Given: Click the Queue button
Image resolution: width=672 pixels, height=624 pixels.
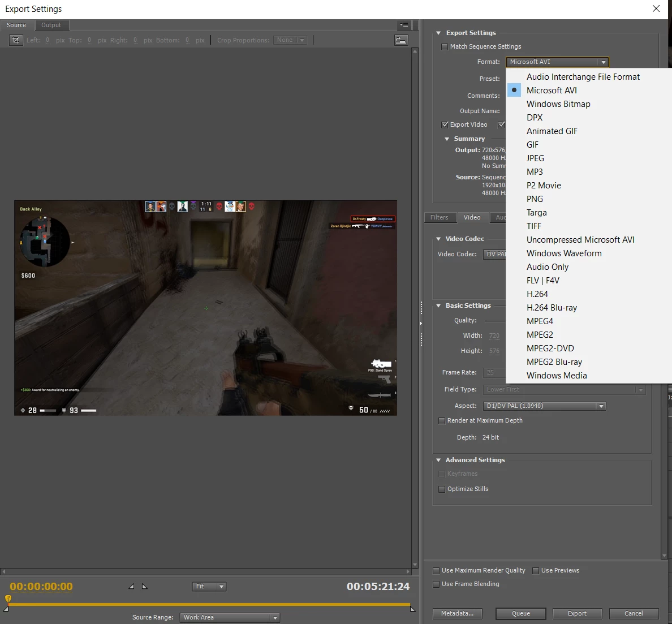Looking at the screenshot, I should coord(521,614).
